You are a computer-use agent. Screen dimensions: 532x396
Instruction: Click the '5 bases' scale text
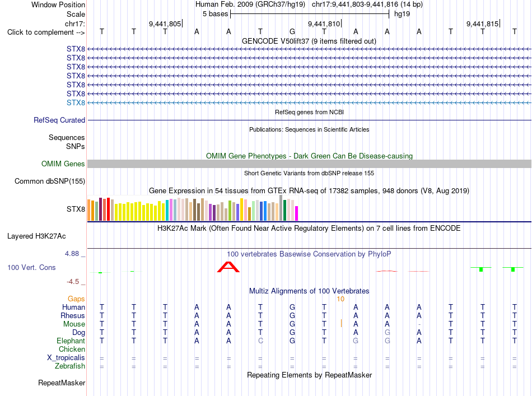click(216, 14)
